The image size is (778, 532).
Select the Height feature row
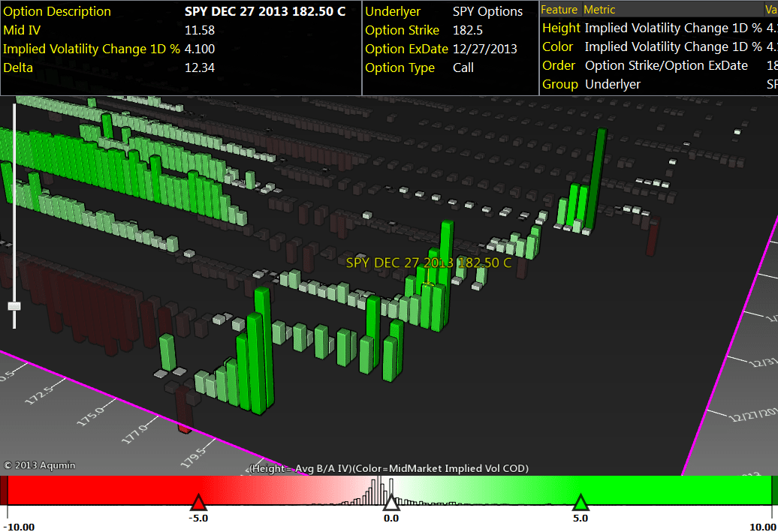click(561, 29)
